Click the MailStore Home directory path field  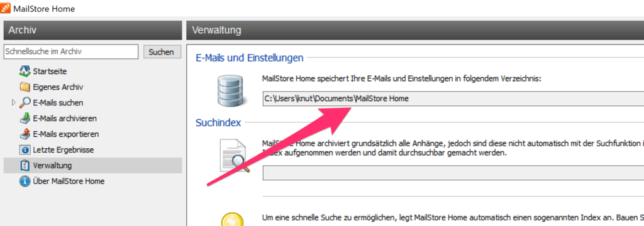point(453,99)
